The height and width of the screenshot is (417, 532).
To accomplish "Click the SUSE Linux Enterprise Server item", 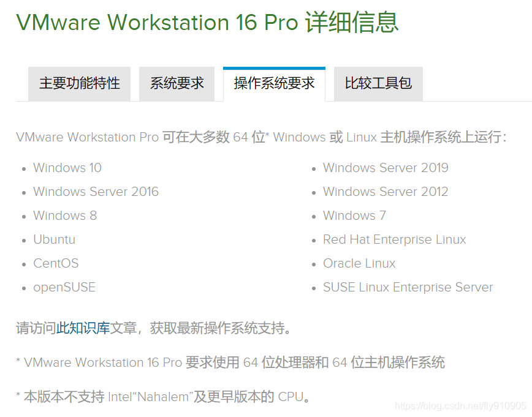I will point(408,287).
